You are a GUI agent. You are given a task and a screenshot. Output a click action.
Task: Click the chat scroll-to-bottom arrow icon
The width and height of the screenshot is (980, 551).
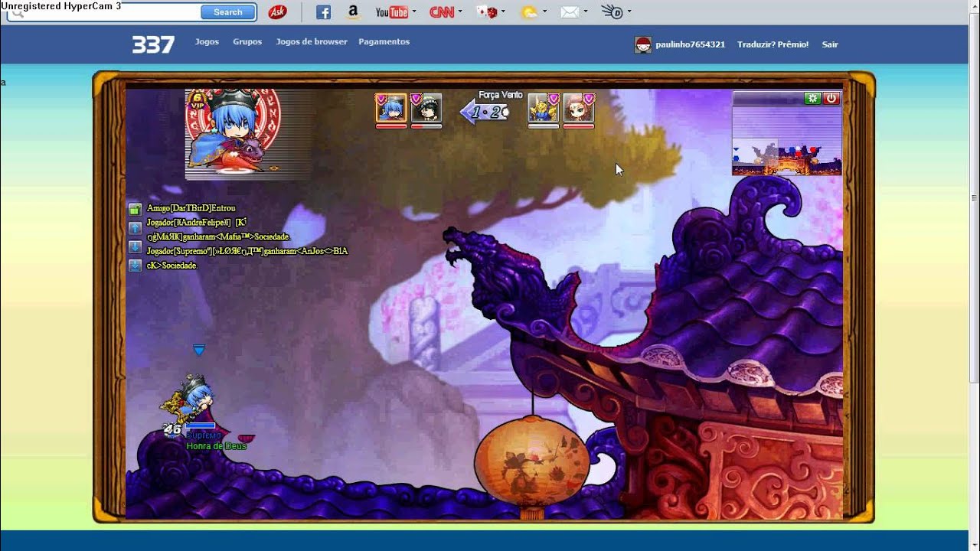pos(135,266)
